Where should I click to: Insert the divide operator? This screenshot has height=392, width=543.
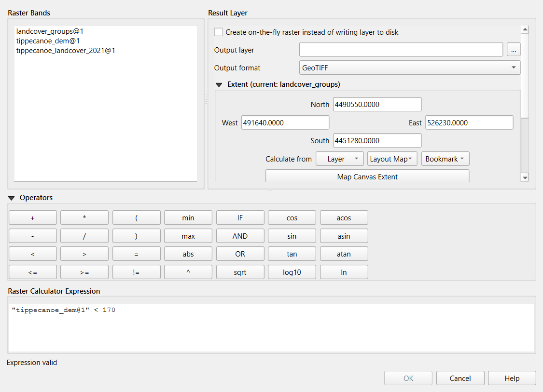pyautogui.click(x=84, y=236)
